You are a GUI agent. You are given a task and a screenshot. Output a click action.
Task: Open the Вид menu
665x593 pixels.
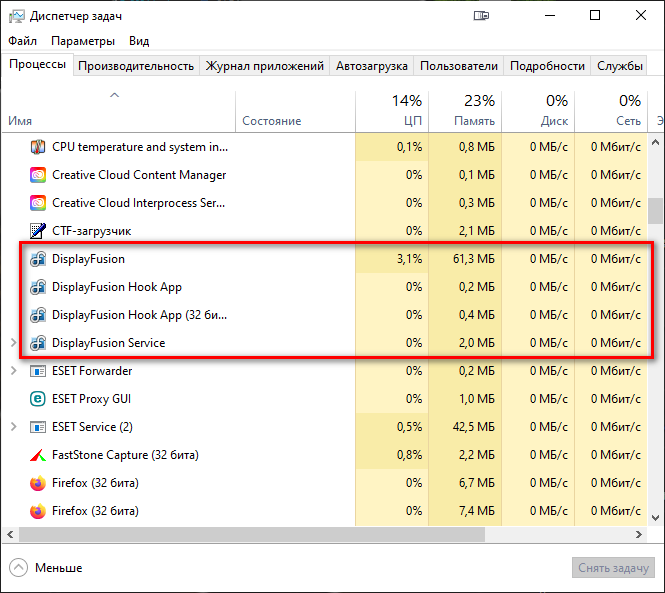(x=139, y=41)
